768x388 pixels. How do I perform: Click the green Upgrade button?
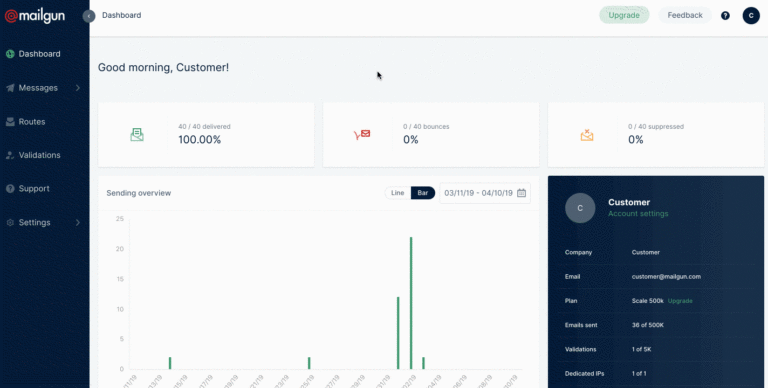(x=624, y=15)
